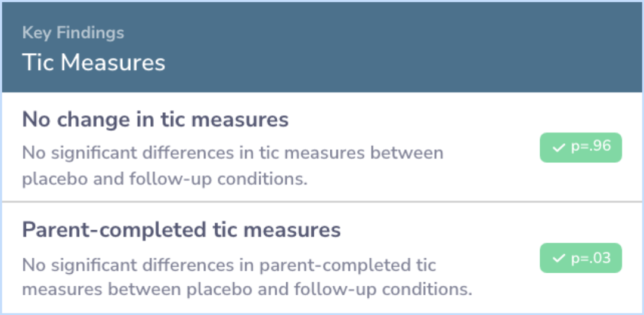Select the Parent-completed tic measures row
The width and height of the screenshot is (644, 315).
pyautogui.click(x=322, y=258)
